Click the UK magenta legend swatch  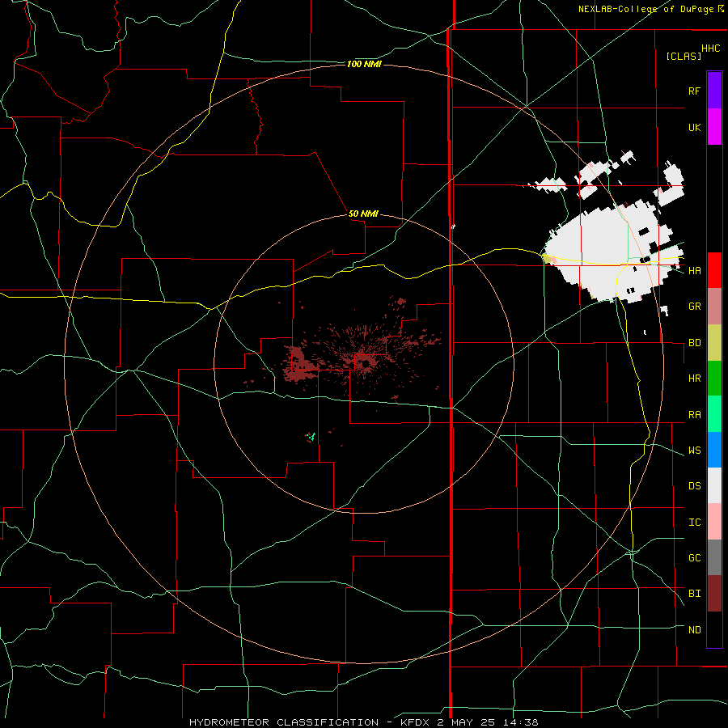click(x=714, y=127)
